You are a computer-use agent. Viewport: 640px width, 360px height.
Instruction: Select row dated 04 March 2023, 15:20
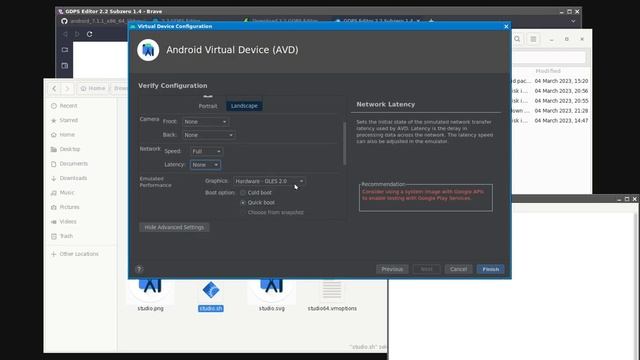[x=550, y=81]
